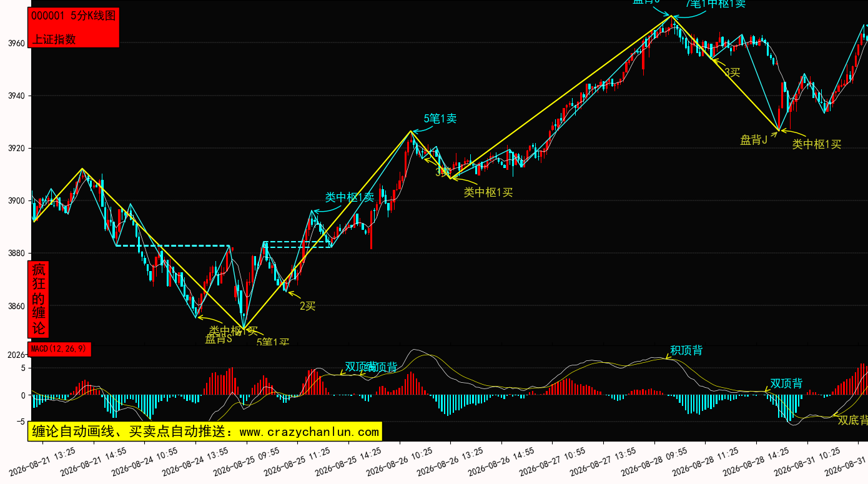The width and height of the screenshot is (868, 484).
Task: Click the 积顶背 MACD divergence label
Action: tap(686, 350)
